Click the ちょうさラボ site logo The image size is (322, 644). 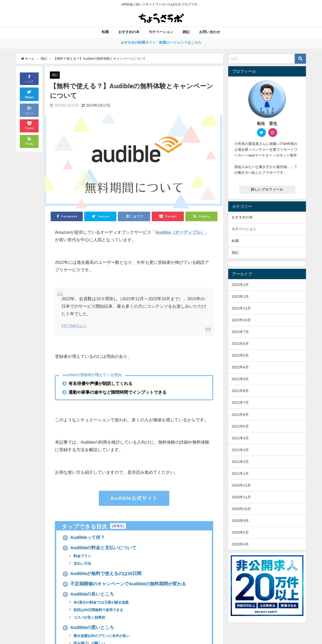point(161,18)
